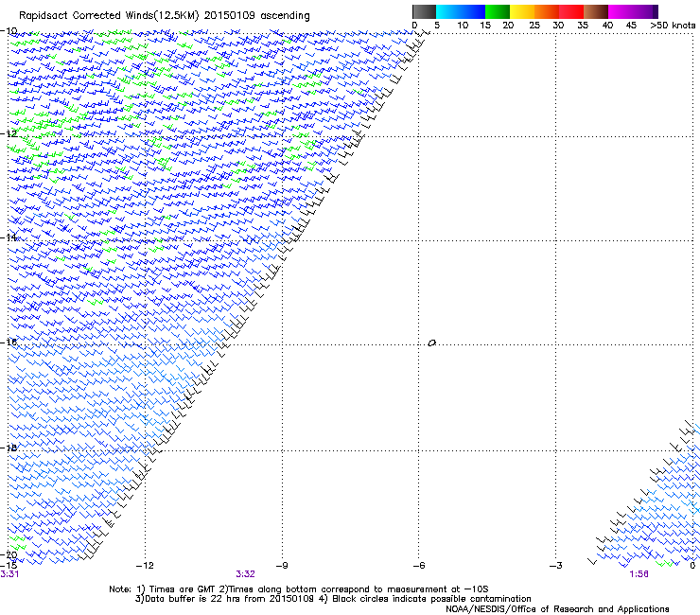This screenshot has width=700, height=615.
Task: Click the '-20' latitude axis label
Action: coord(9,554)
